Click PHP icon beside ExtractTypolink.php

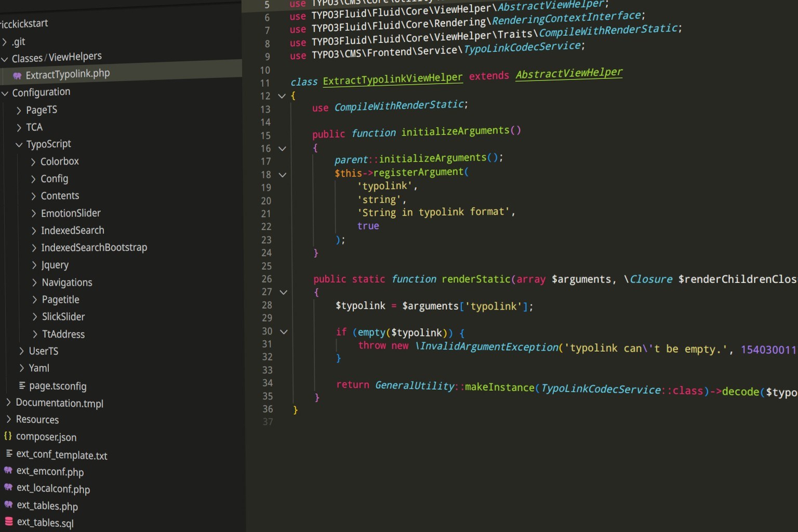click(17, 76)
